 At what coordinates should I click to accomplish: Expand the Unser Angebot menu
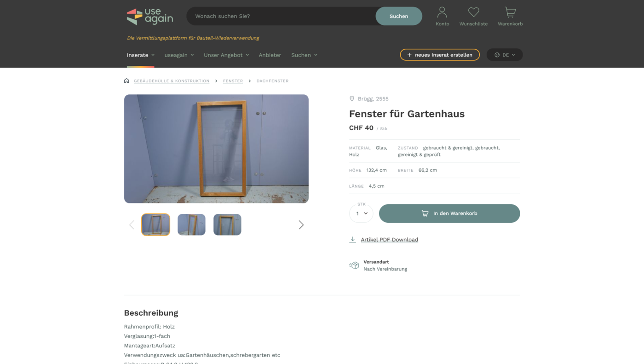[x=226, y=55]
